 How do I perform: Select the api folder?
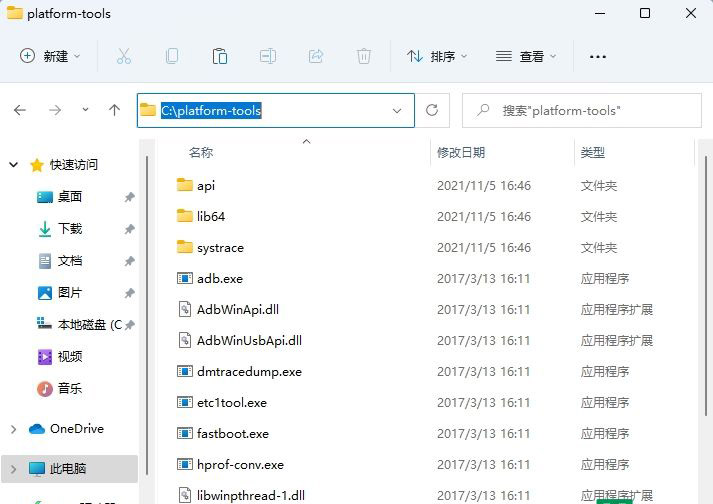[206, 186]
